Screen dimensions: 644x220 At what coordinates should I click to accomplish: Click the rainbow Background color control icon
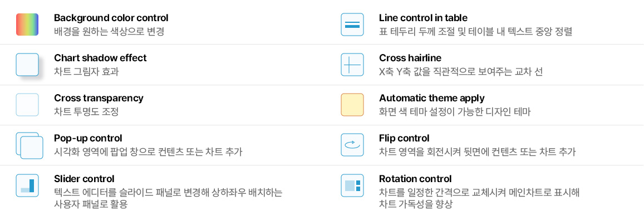pos(27,25)
